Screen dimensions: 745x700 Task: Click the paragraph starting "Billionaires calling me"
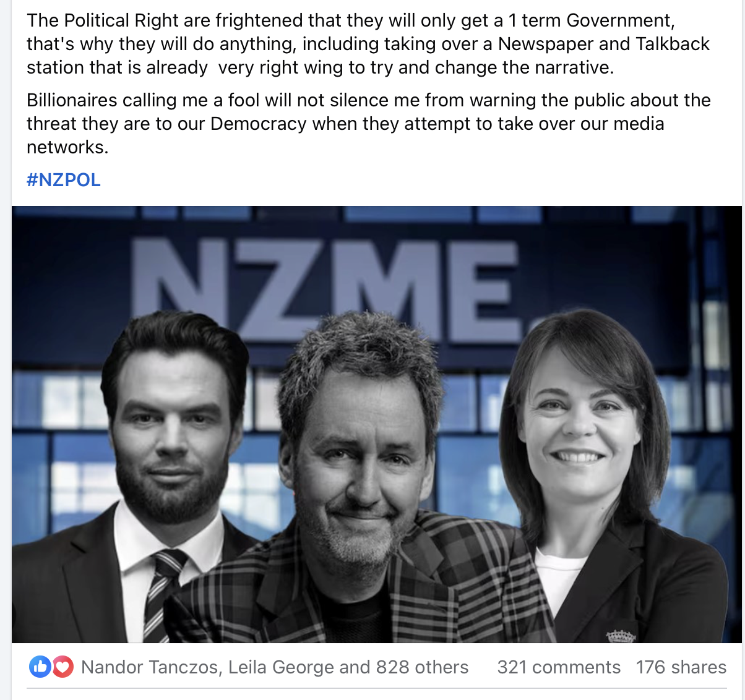[369, 124]
